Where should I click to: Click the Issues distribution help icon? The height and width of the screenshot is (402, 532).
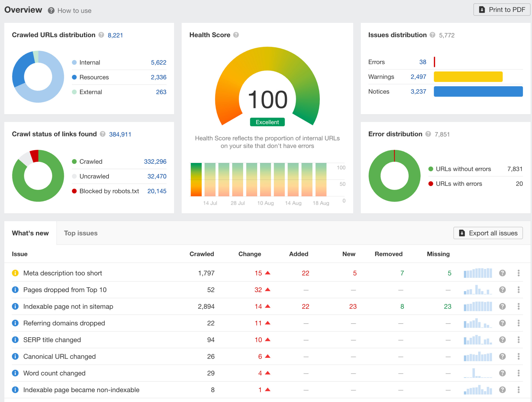tap(432, 35)
